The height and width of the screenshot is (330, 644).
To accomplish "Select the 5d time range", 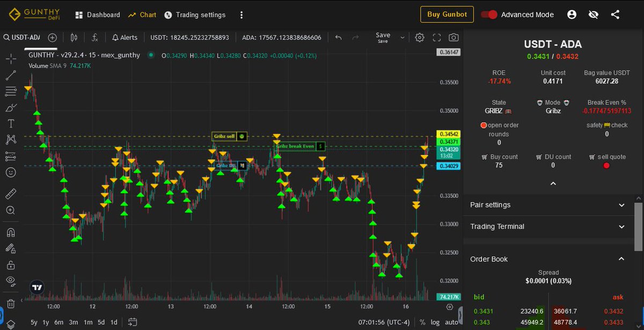I will click(101, 322).
